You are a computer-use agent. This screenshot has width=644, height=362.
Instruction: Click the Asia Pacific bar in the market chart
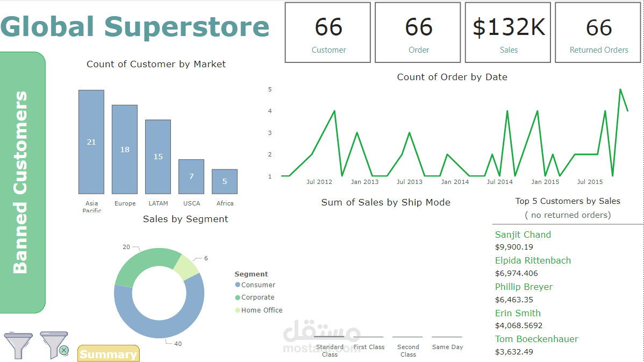[91, 141]
